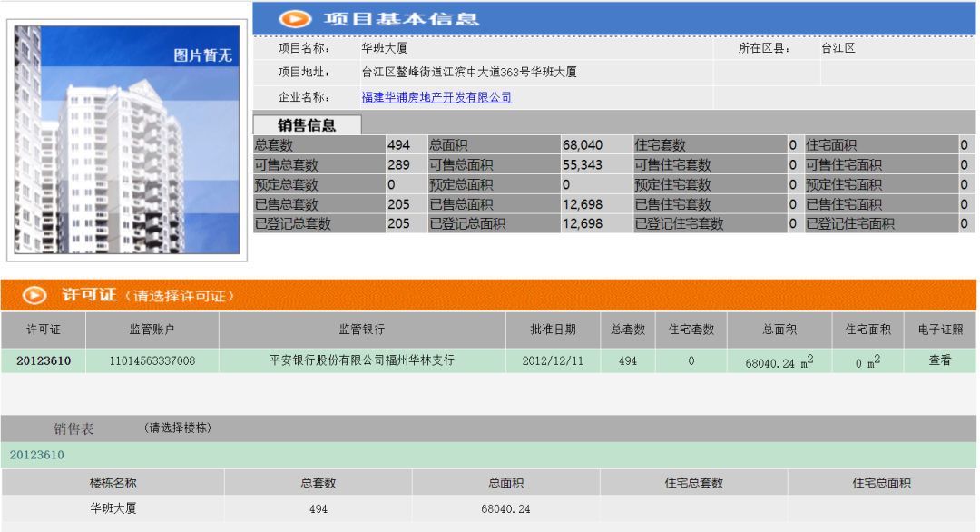Click the project address text 台江区鳌峰街道江滨中大道363号华班大厦

click(x=469, y=72)
